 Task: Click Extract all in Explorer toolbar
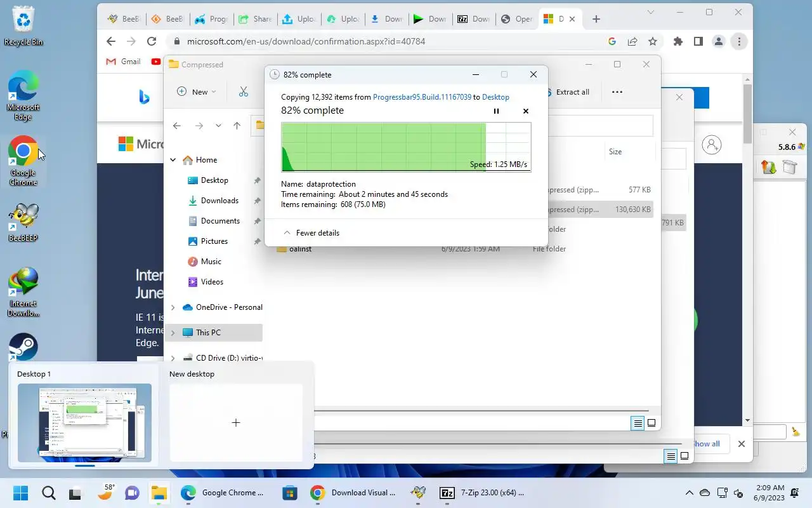[566, 92]
